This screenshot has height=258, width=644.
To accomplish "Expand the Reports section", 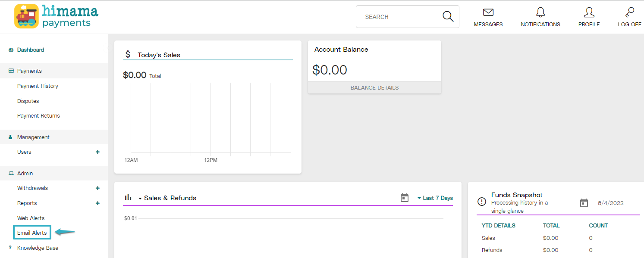I will coord(97,203).
